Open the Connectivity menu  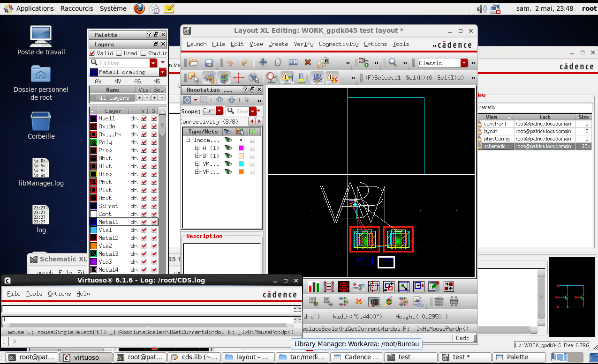[338, 44]
